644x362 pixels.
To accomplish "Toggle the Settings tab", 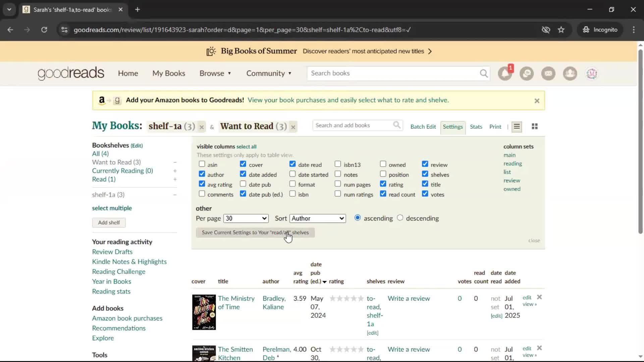I will click(453, 127).
